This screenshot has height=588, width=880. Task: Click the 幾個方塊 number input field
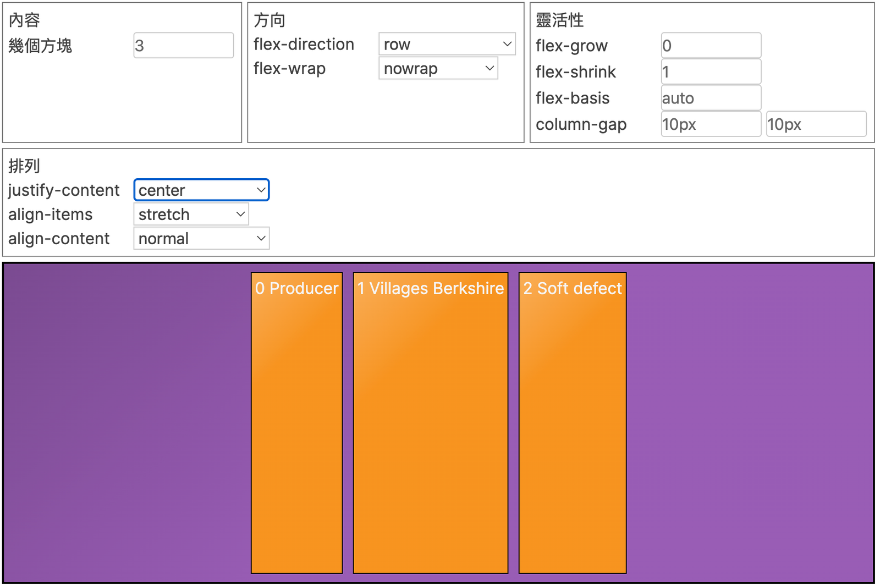pyautogui.click(x=183, y=46)
